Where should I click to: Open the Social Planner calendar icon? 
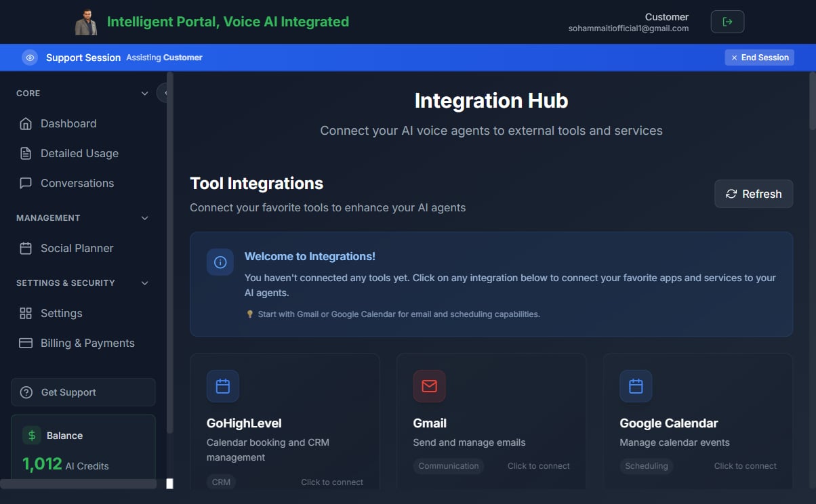pyautogui.click(x=26, y=248)
